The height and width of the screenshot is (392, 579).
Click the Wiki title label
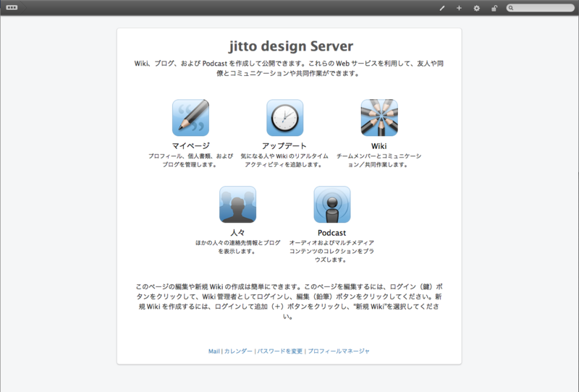(x=379, y=146)
